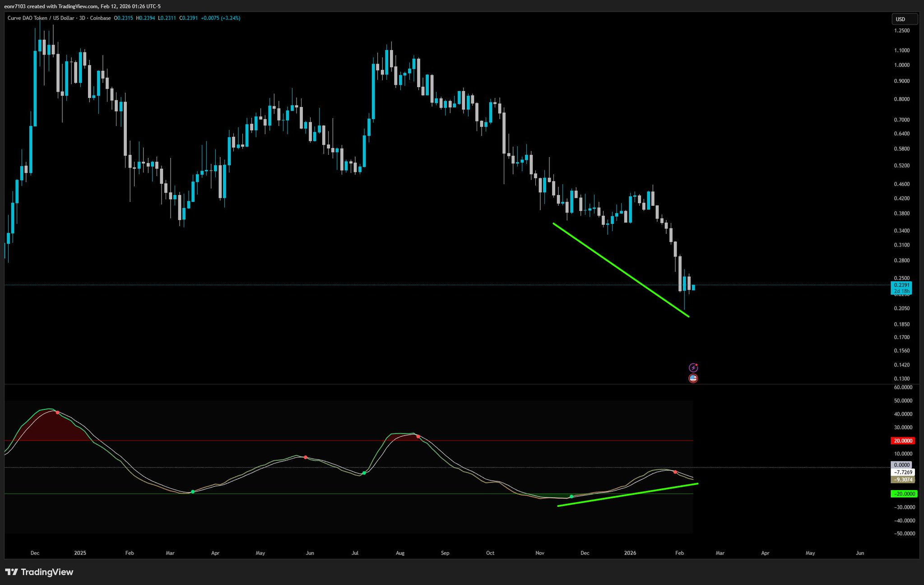Click the red oscillator dot near December peak

click(57, 413)
